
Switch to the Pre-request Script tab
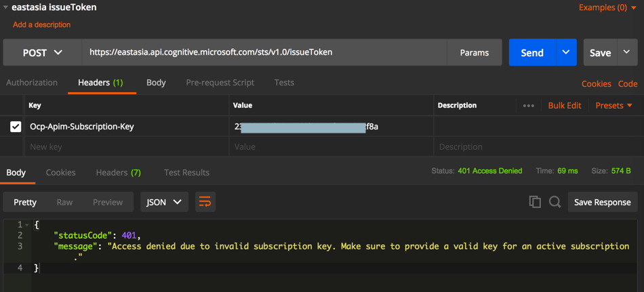coord(220,83)
